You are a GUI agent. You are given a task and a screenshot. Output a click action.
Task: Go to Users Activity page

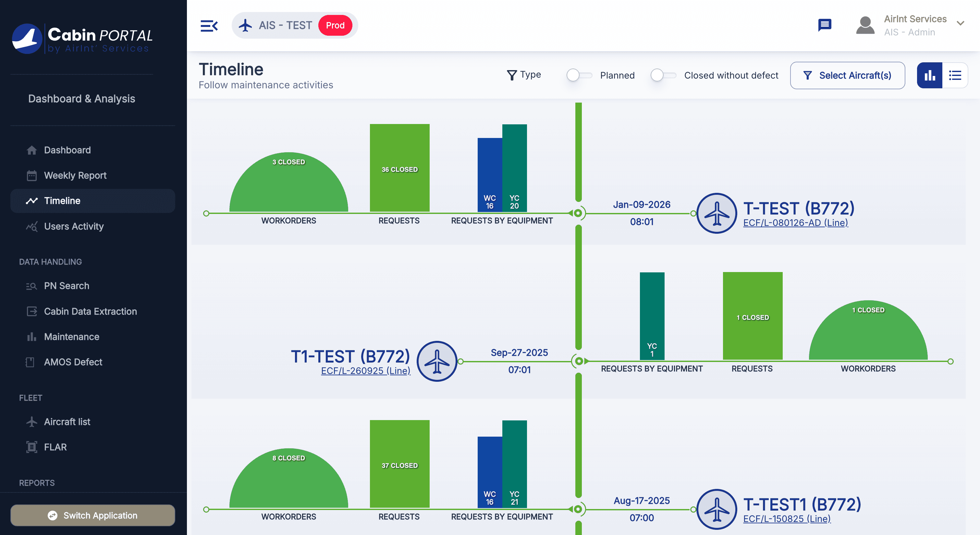pyautogui.click(x=74, y=226)
